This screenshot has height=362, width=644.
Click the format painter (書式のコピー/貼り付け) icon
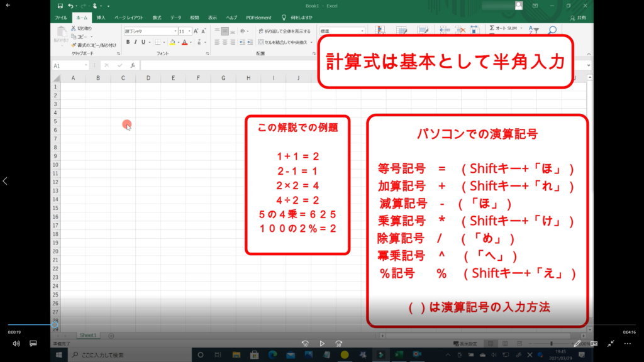[74, 45]
